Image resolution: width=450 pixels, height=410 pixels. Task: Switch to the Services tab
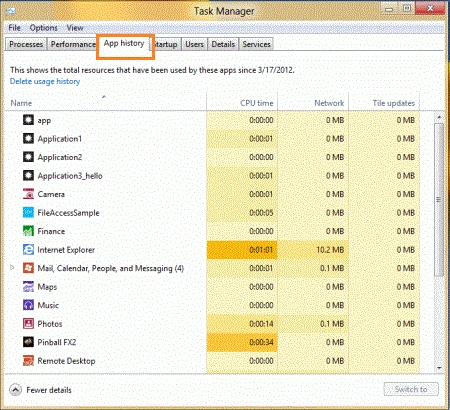click(256, 44)
